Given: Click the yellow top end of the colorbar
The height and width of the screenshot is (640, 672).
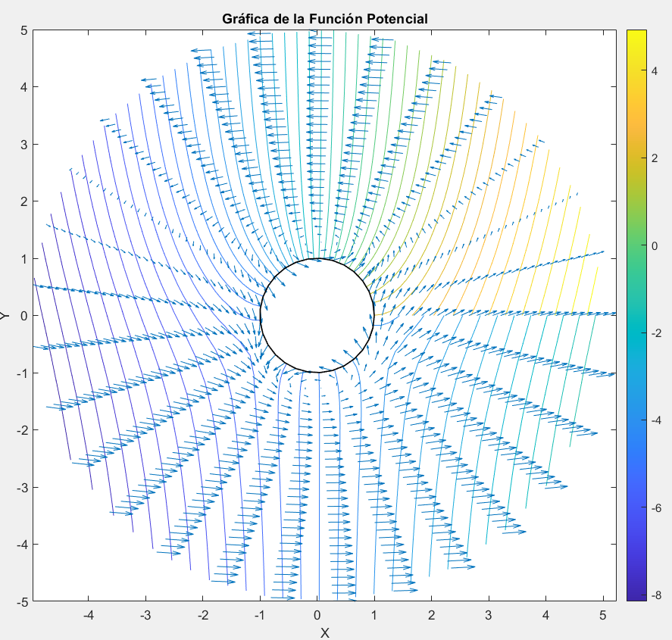Looking at the screenshot, I should 636,35.
